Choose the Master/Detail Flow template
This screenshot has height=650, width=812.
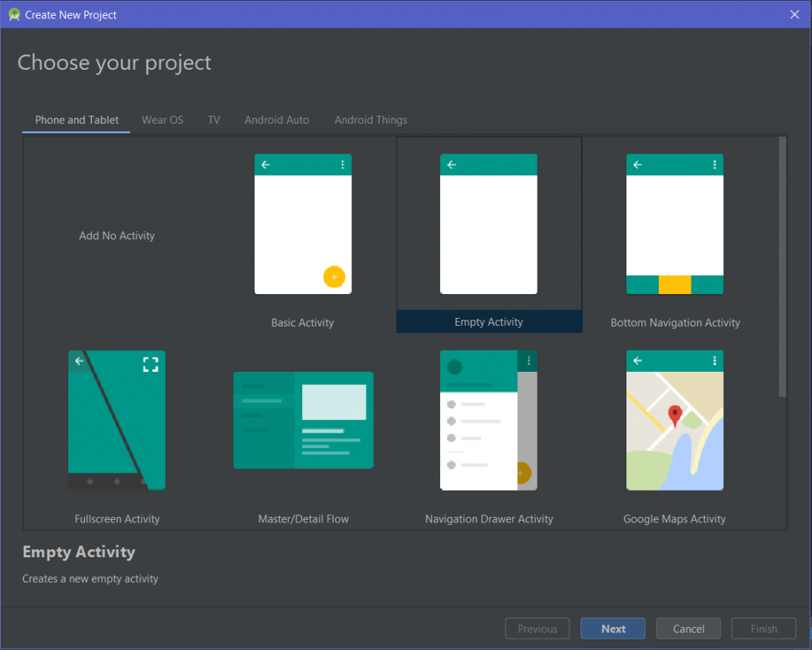(303, 420)
